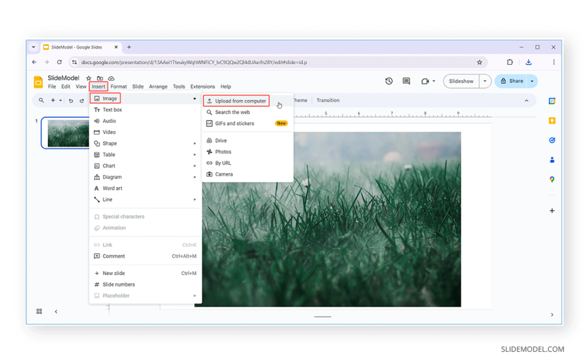Screen dimensions: 588x364
Task: Choose Text box from Insert menu
Action: (x=112, y=109)
